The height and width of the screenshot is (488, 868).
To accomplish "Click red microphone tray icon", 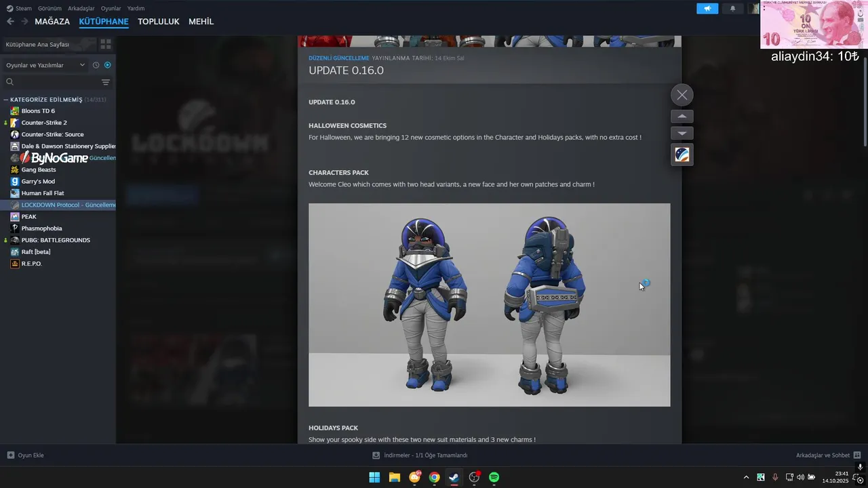I will click(x=775, y=477).
